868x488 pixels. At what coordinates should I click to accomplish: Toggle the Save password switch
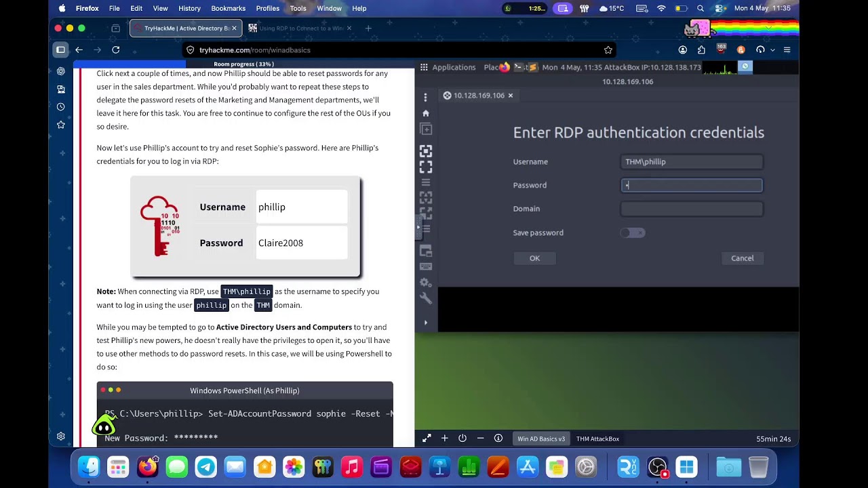[633, 232]
